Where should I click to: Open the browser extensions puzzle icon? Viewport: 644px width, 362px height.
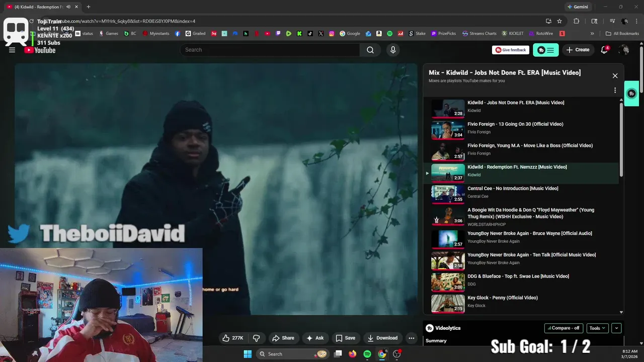[x=577, y=21]
